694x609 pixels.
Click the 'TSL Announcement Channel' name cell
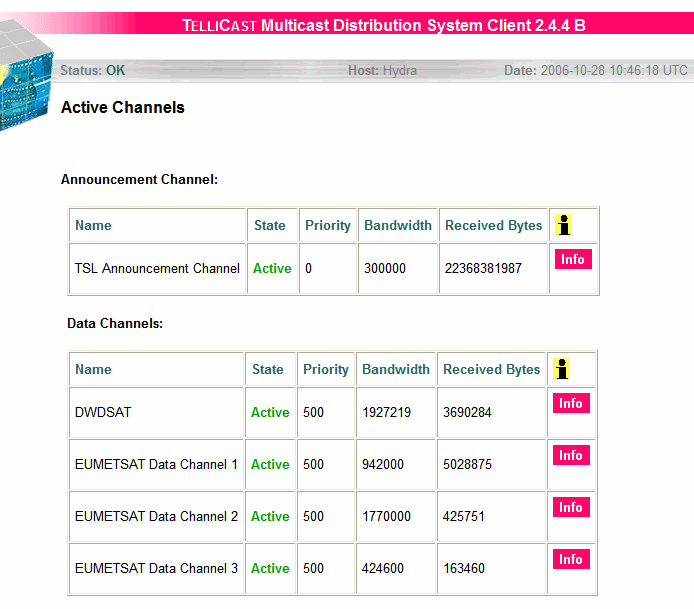pos(157,268)
